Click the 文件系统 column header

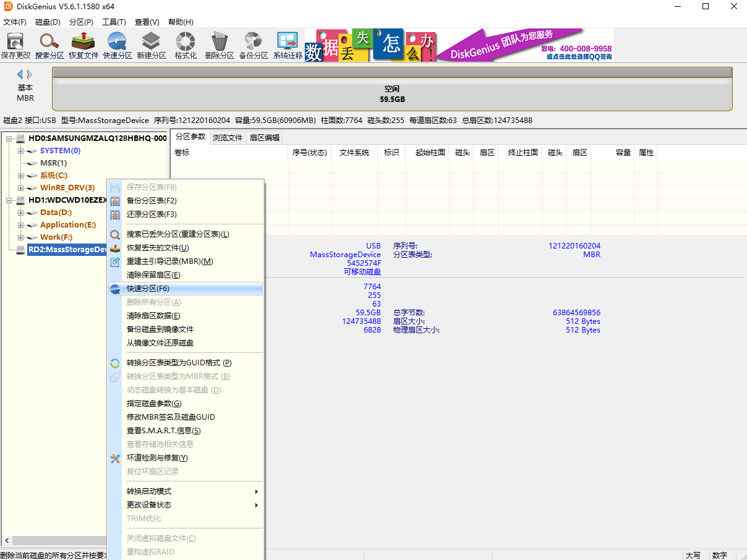click(x=354, y=153)
